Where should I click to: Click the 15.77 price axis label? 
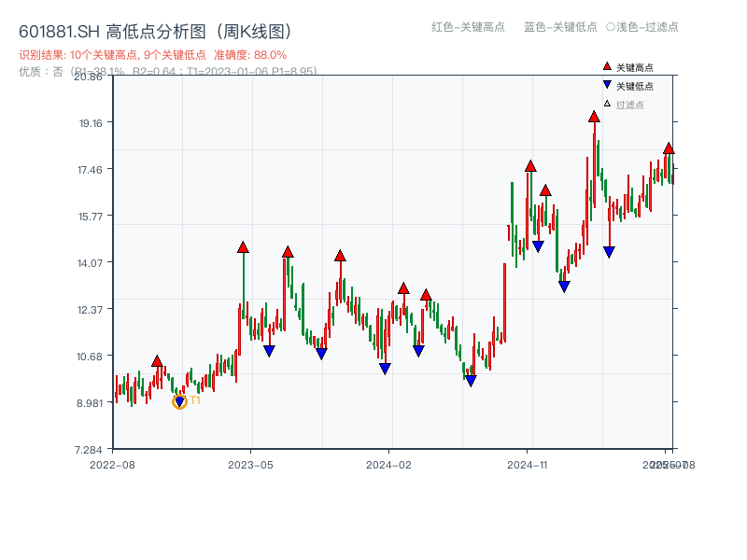[x=91, y=217]
